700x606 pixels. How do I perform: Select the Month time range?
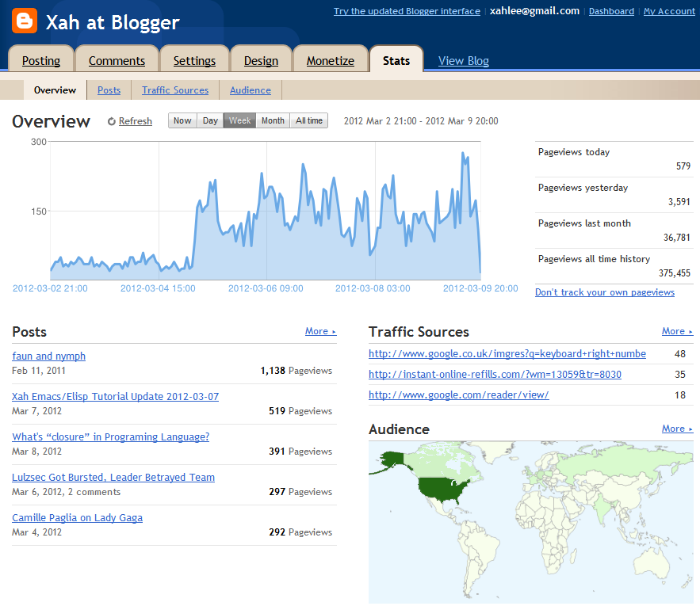click(273, 120)
